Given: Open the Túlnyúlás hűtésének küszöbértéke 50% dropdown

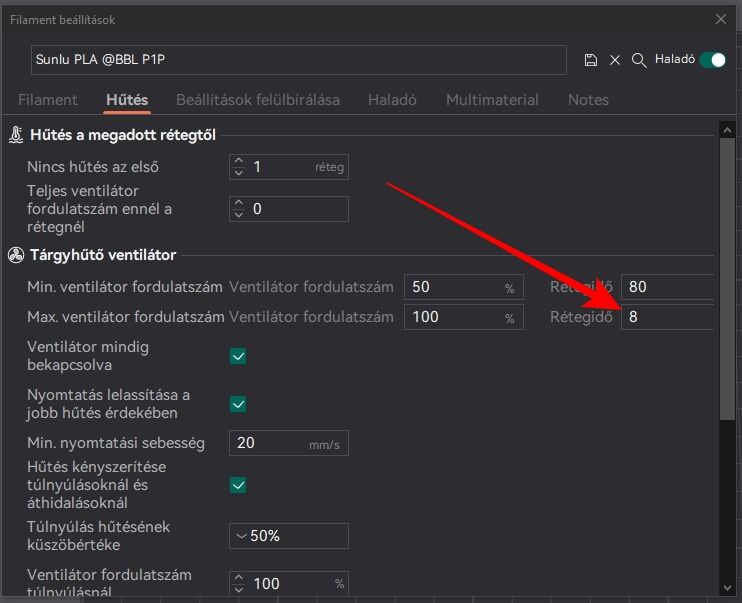Looking at the screenshot, I should (289, 536).
